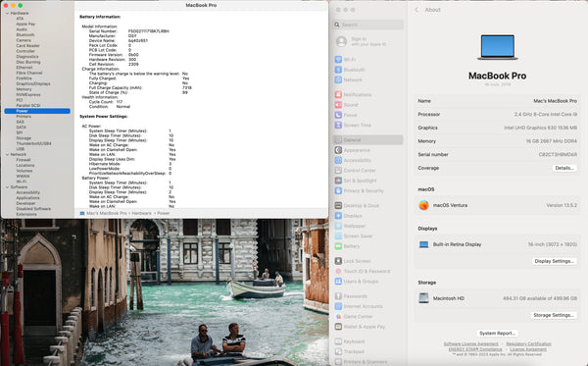The image size is (588, 366).
Task: Open Wallpaper icon in sidebar
Action: (338, 226)
